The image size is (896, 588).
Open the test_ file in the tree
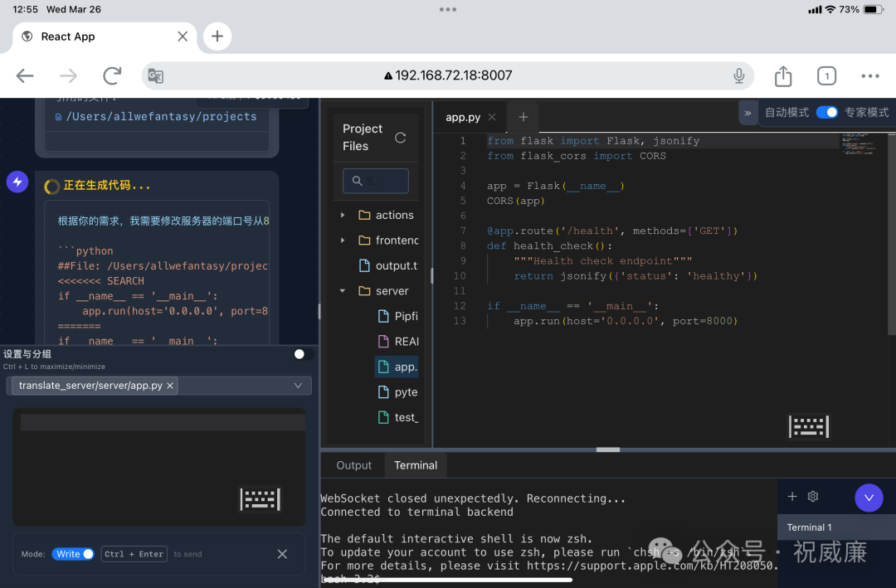click(397, 417)
